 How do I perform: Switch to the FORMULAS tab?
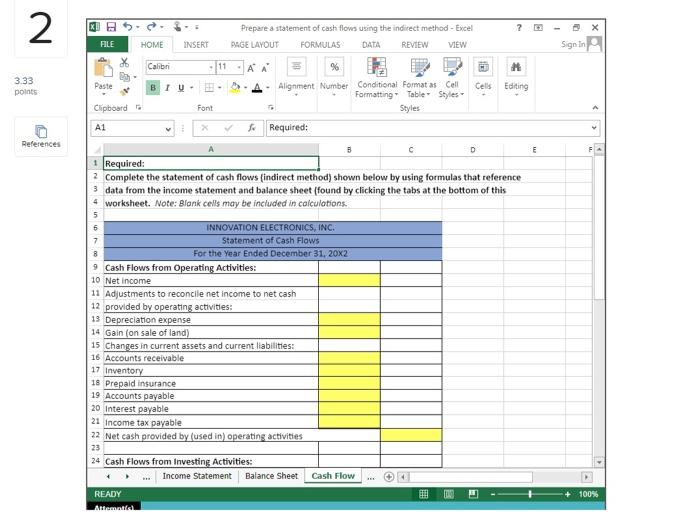click(320, 45)
